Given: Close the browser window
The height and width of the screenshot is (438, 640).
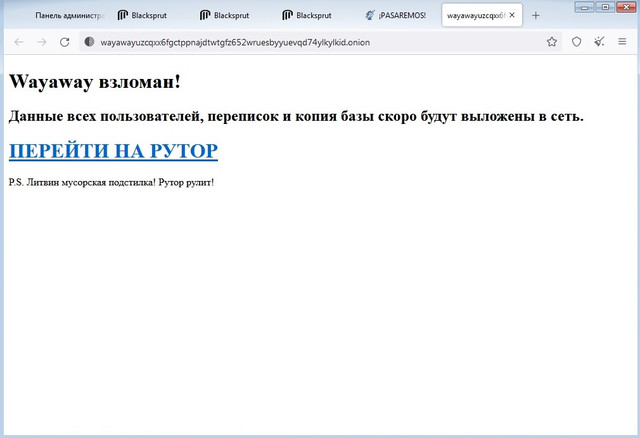Looking at the screenshot, I should click(627, 7).
